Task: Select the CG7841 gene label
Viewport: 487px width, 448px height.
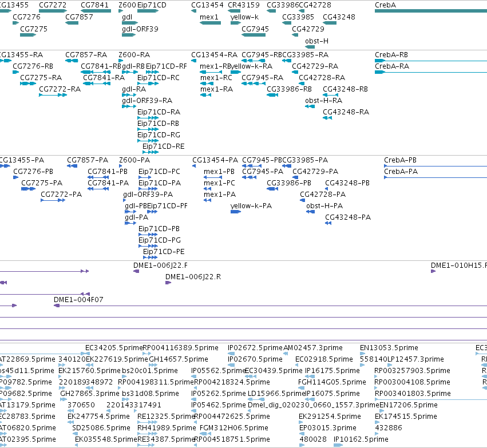Action: click(95, 5)
